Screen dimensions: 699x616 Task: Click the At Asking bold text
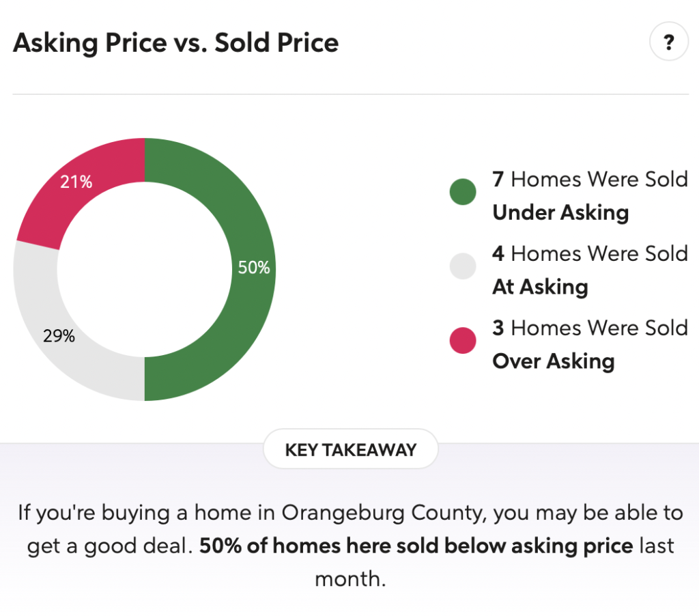541,287
